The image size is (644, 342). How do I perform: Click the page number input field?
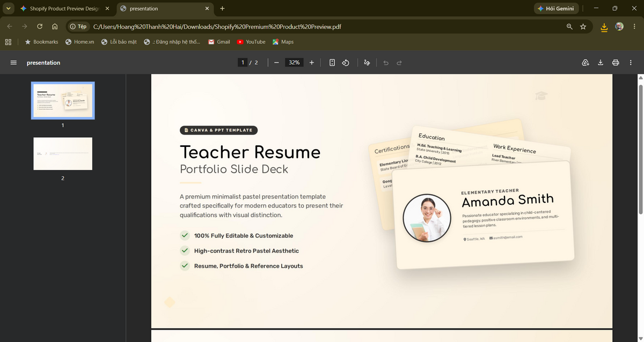point(243,63)
